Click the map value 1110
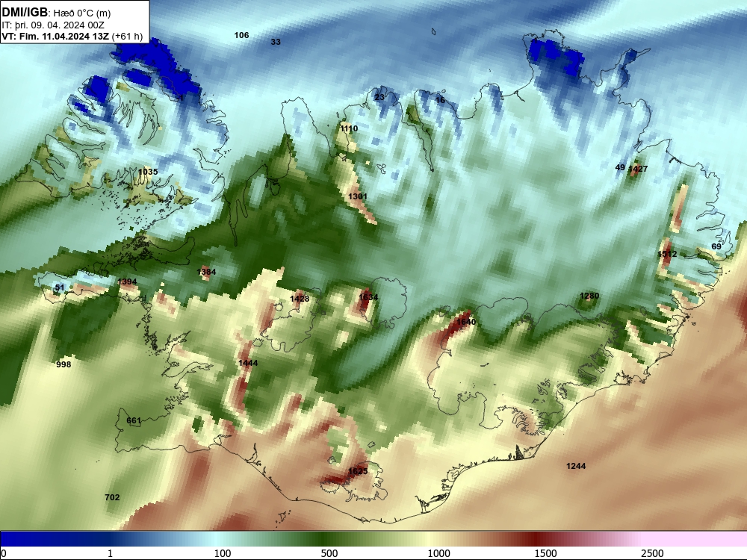Screen dimensions: 747x560 click(x=349, y=128)
